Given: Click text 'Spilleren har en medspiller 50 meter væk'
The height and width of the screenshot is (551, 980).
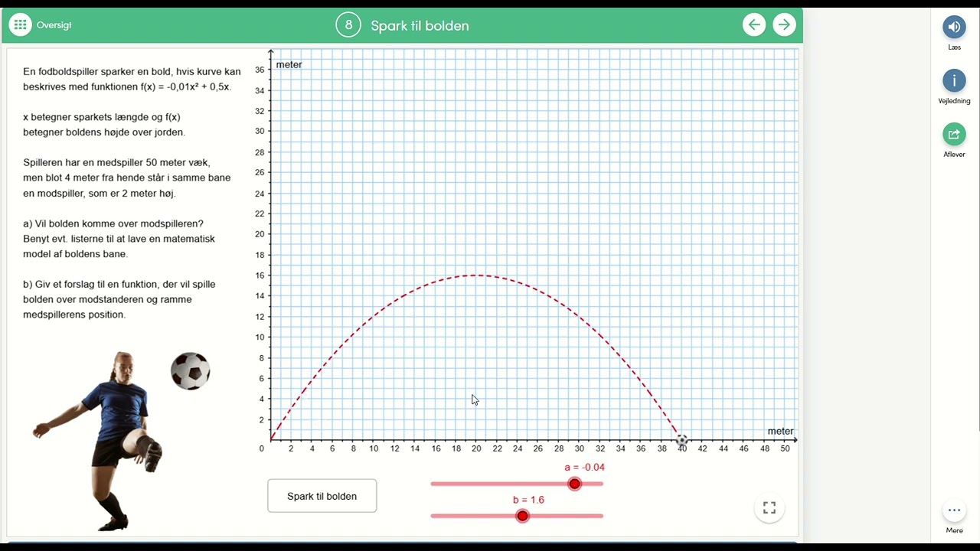Looking at the screenshot, I should (x=116, y=162).
